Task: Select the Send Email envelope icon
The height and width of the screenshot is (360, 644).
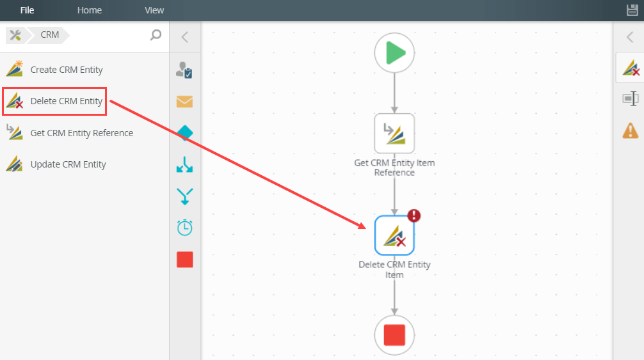Action: 184,101
